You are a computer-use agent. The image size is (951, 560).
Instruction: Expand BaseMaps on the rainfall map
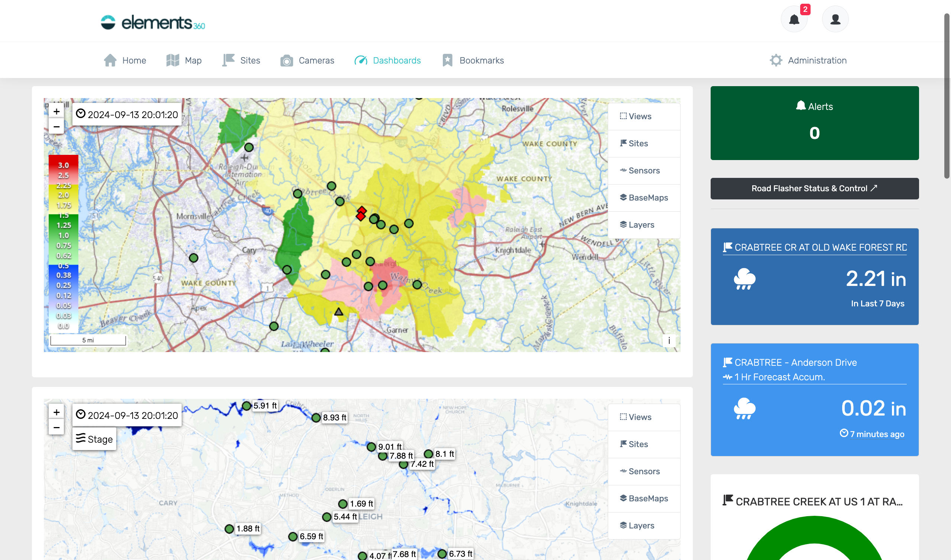644,198
